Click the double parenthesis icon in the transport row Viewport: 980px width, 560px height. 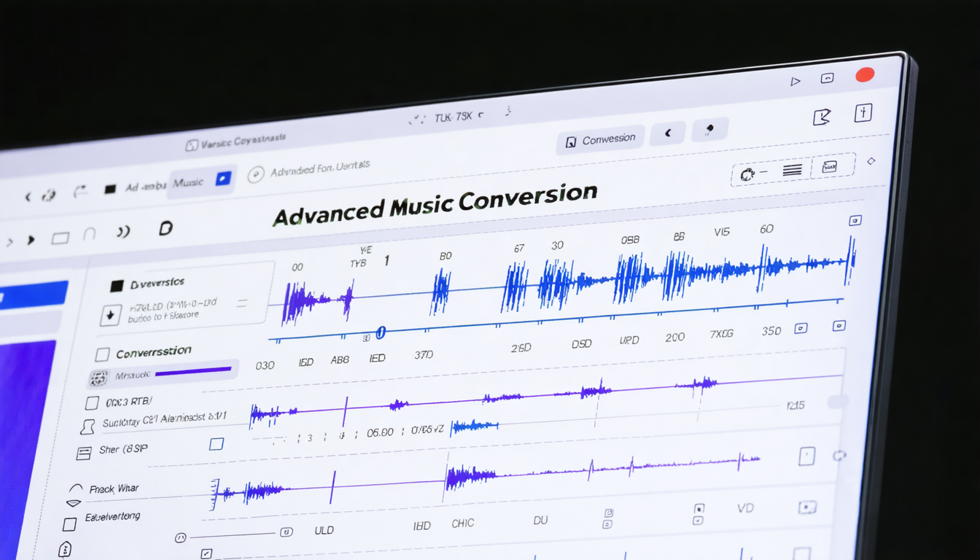(123, 231)
